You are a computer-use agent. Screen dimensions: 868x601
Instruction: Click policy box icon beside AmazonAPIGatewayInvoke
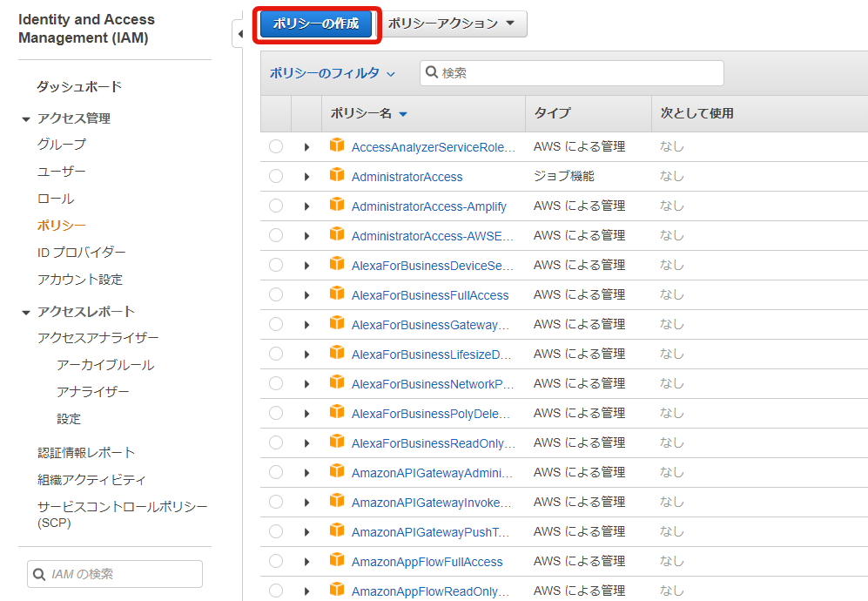point(337,500)
